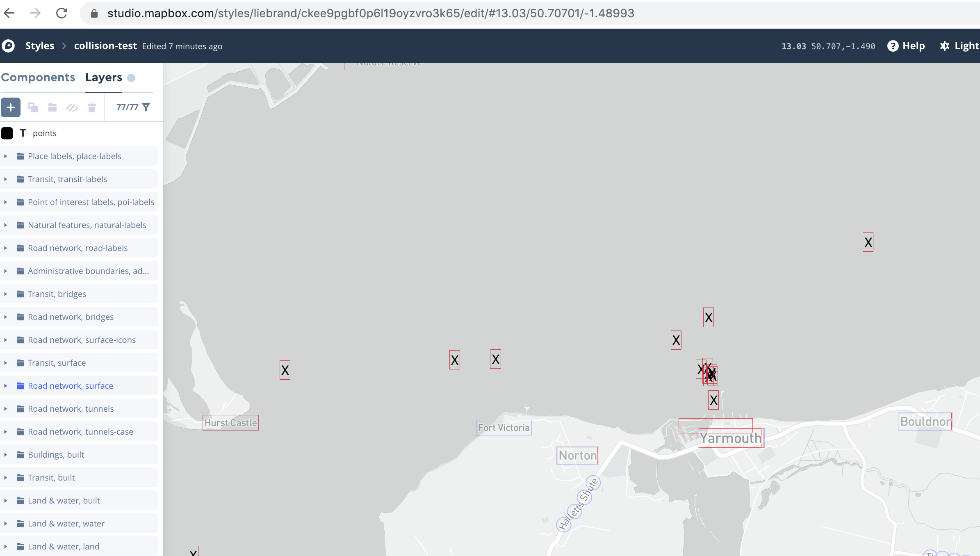Image resolution: width=980 pixels, height=556 pixels.
Task: Click the map zoom and coordinates readout
Action: tap(828, 46)
